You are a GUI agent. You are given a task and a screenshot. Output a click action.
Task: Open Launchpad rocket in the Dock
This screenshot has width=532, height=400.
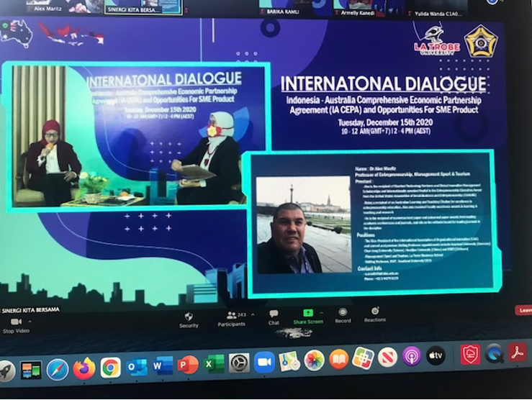click(x=6, y=371)
